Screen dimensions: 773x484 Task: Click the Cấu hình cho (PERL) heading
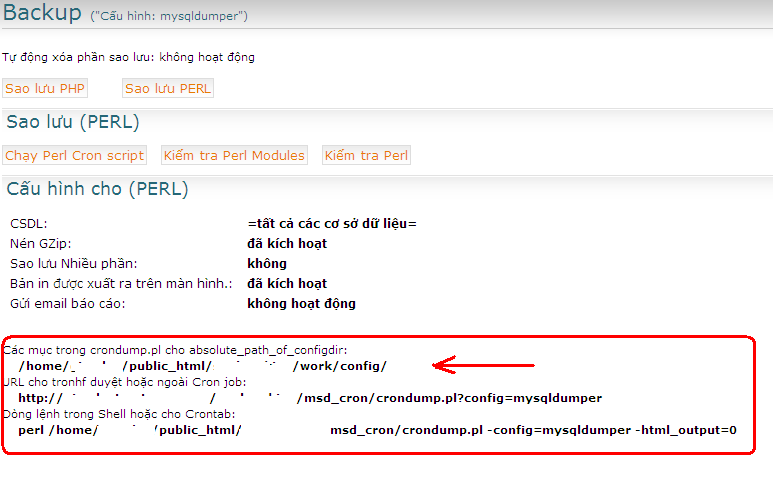(x=97, y=189)
